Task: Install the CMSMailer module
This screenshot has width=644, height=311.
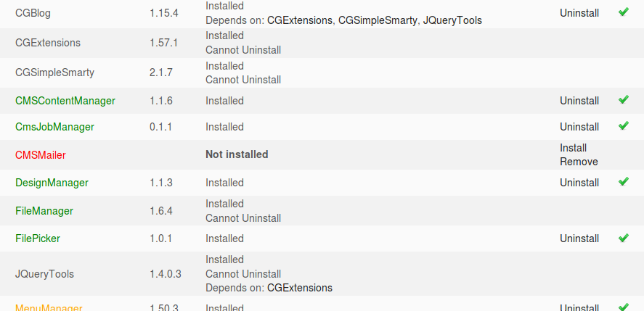Action: [x=573, y=148]
